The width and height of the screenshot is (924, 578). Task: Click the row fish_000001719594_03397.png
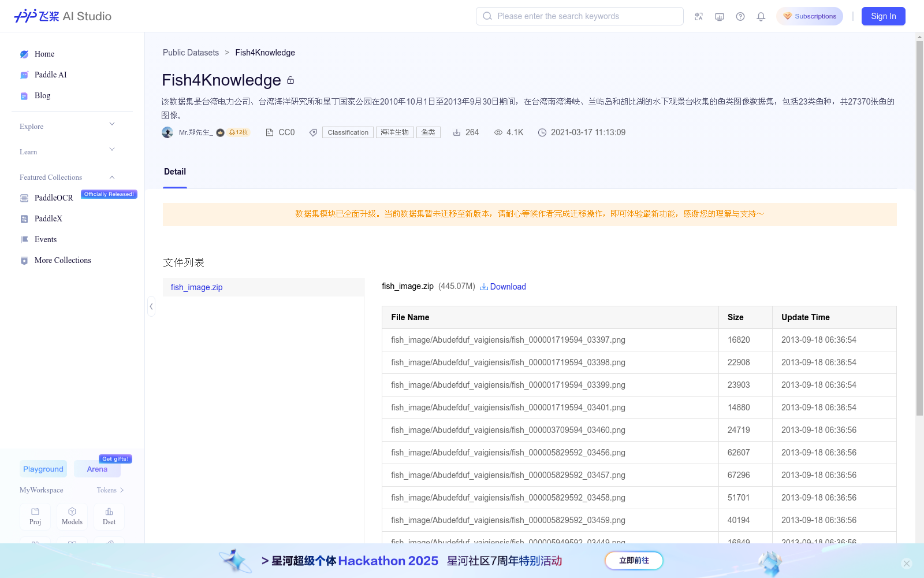(x=639, y=340)
